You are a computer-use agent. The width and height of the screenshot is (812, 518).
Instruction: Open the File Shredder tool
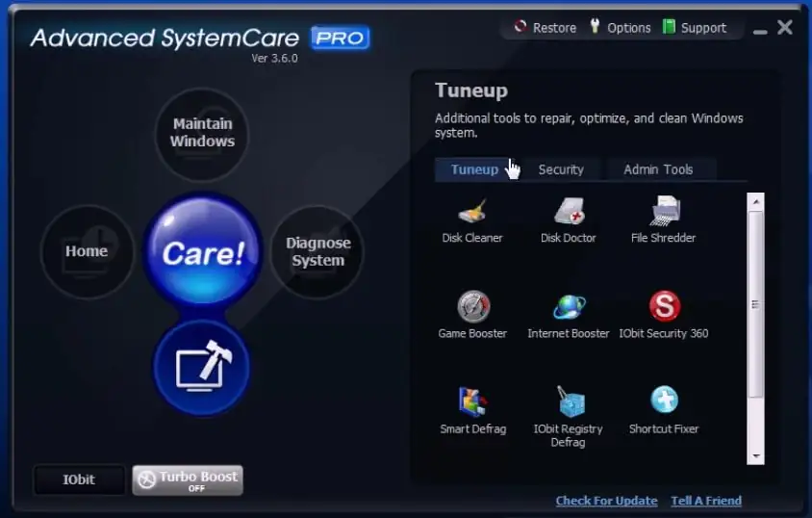(664, 220)
